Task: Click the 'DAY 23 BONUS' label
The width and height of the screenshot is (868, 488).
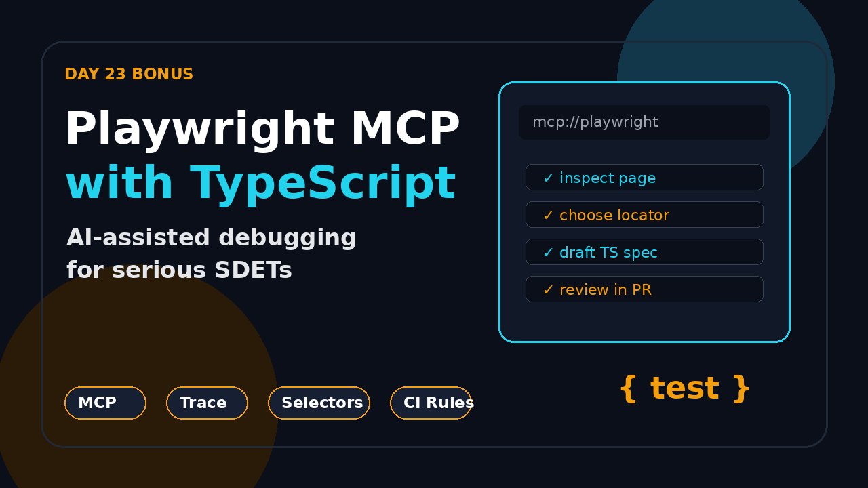Action: click(x=129, y=75)
